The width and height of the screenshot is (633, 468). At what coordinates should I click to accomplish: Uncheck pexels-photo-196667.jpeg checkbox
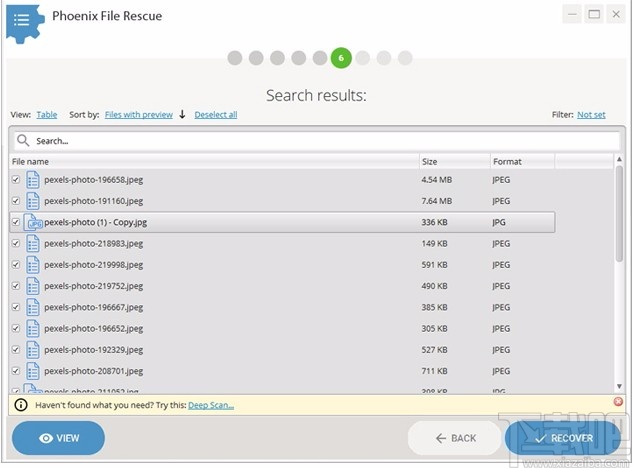click(16, 307)
